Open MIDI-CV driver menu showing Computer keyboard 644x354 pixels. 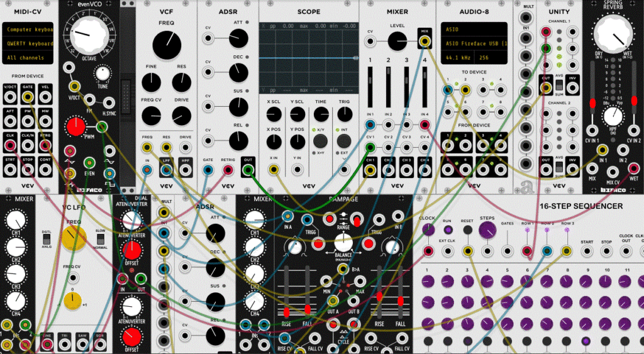28,30
